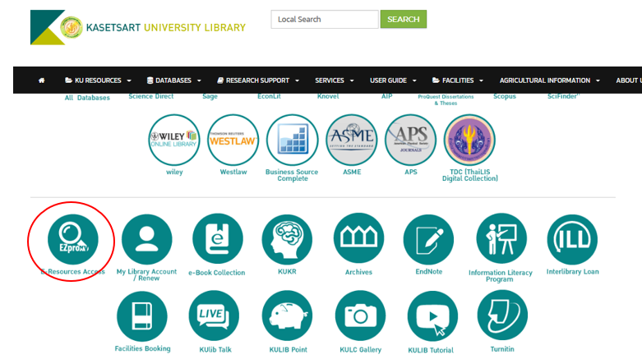Open Information Literacy Program icon
The height and width of the screenshot is (364, 642).
[x=501, y=238]
